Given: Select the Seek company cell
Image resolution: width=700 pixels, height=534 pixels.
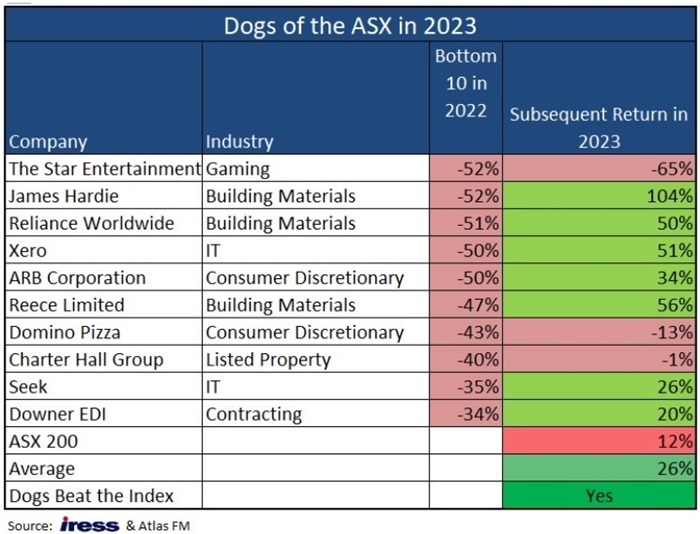Looking at the screenshot, I should pos(28,386).
